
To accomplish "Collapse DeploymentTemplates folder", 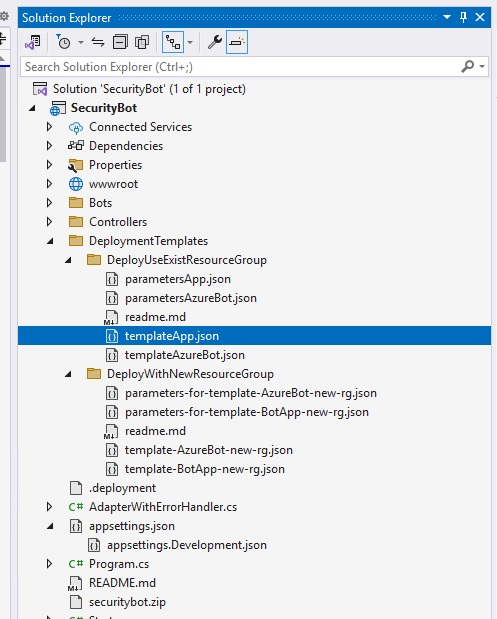I will [x=50, y=241].
